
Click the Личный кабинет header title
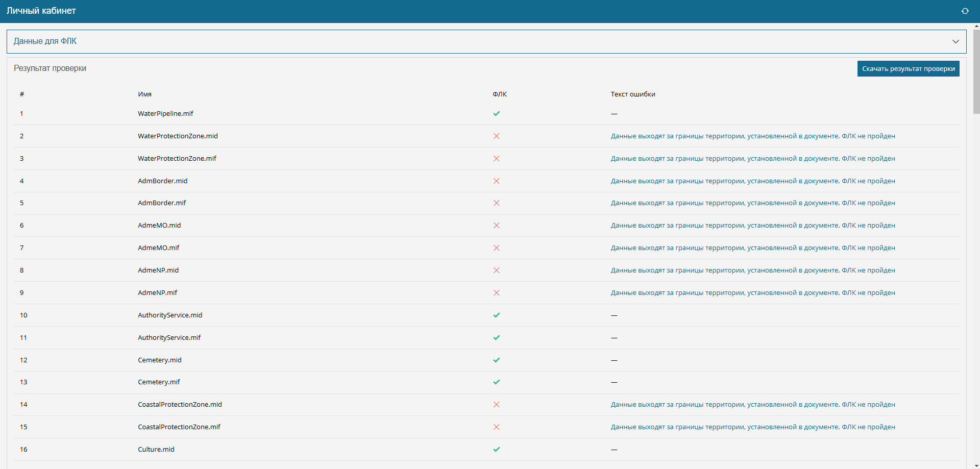pyautogui.click(x=41, y=11)
